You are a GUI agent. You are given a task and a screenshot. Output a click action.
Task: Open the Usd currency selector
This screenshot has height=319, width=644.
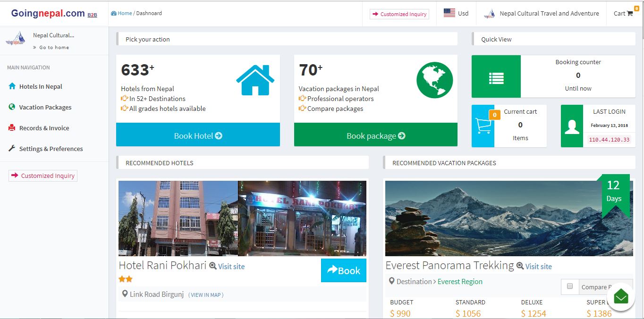pos(456,14)
